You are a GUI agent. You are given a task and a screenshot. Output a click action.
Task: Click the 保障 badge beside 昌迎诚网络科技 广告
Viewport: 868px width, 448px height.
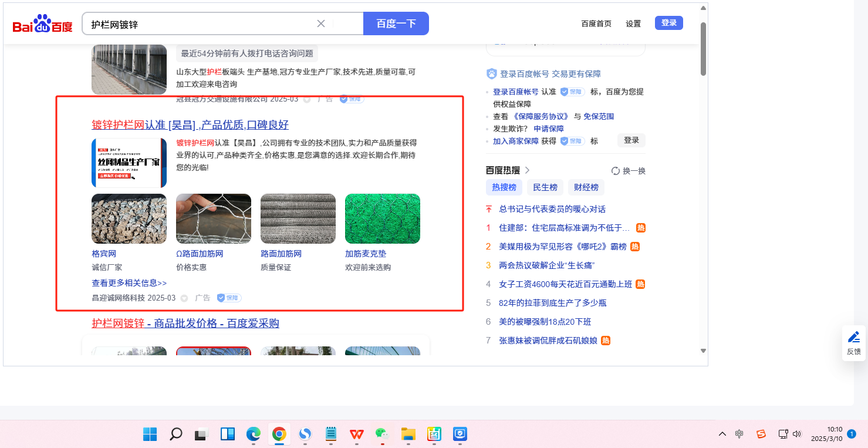(x=229, y=298)
